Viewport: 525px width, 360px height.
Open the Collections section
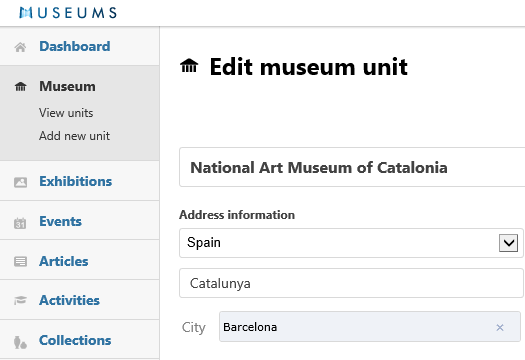pos(75,340)
